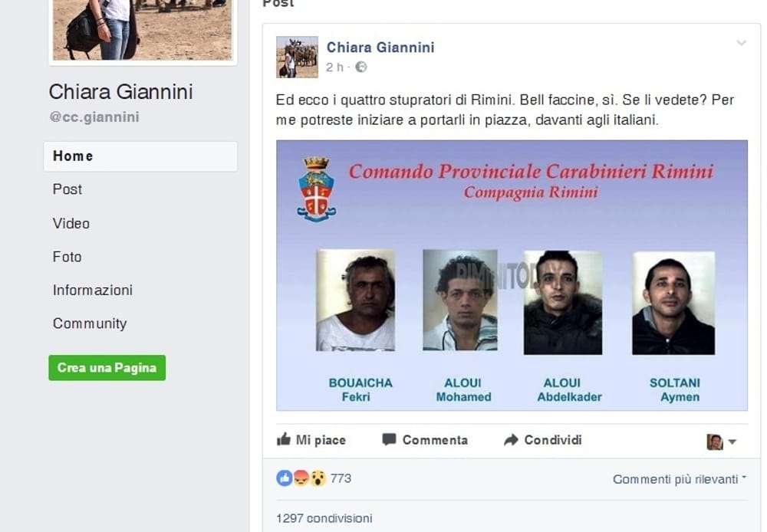Open the Foto section
The image size is (767, 532).
67,257
